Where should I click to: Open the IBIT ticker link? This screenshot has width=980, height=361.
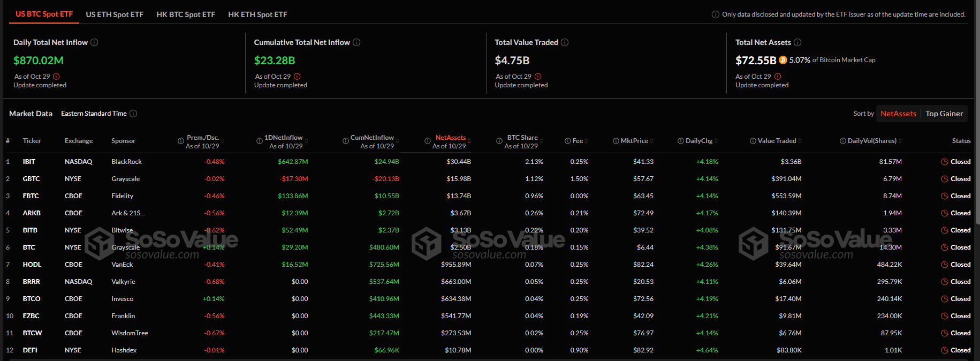(x=29, y=162)
